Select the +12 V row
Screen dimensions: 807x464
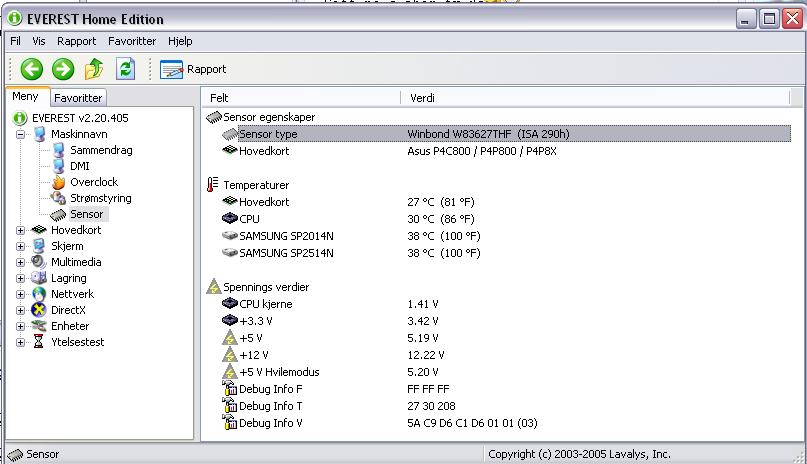point(506,354)
